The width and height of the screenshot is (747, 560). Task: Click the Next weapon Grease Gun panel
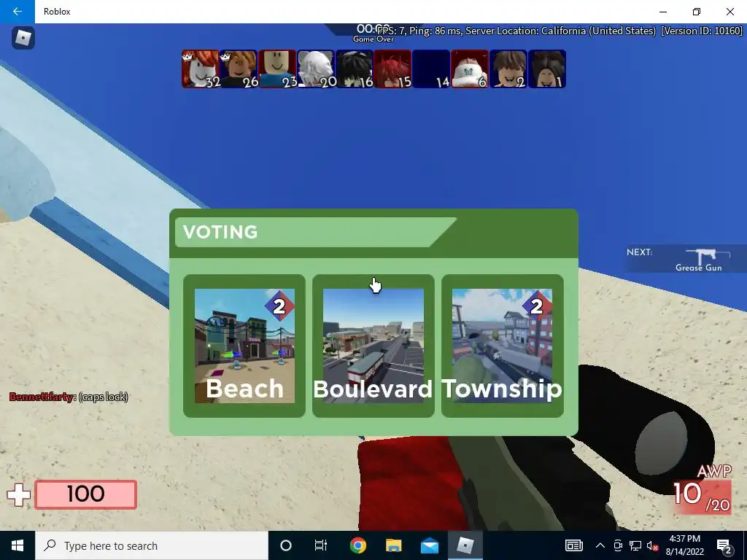coord(685,260)
